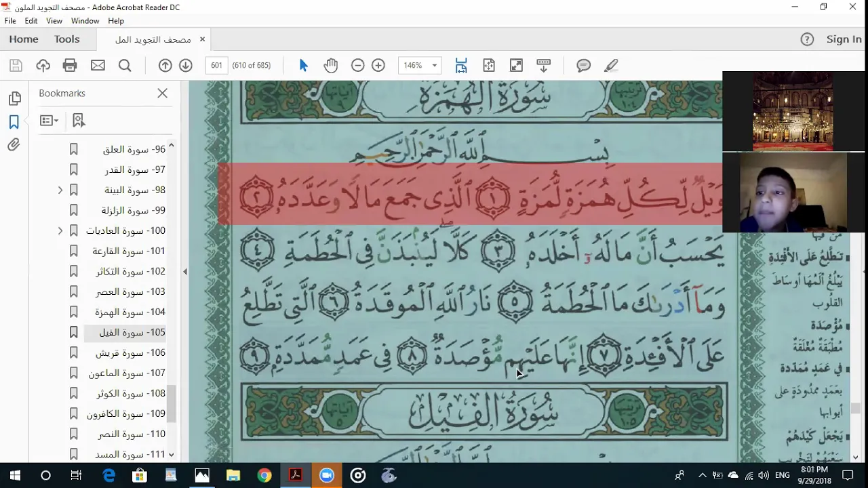Image resolution: width=868 pixels, height=488 pixels.
Task: Click the page number input field
Action: click(216, 65)
